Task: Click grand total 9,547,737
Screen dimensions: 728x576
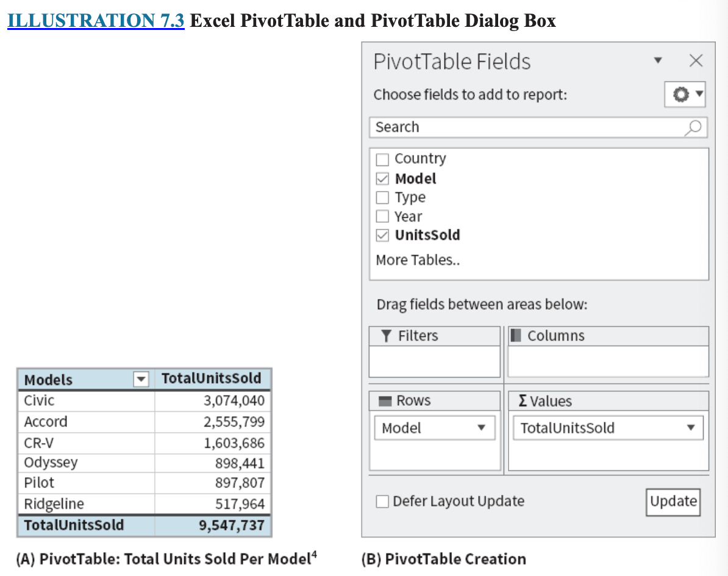Action: [x=232, y=525]
